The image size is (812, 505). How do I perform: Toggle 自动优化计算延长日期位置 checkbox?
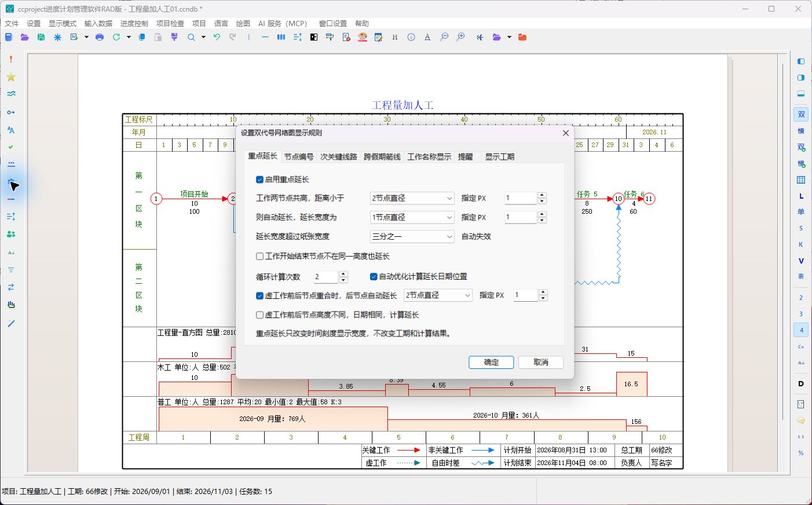point(374,276)
